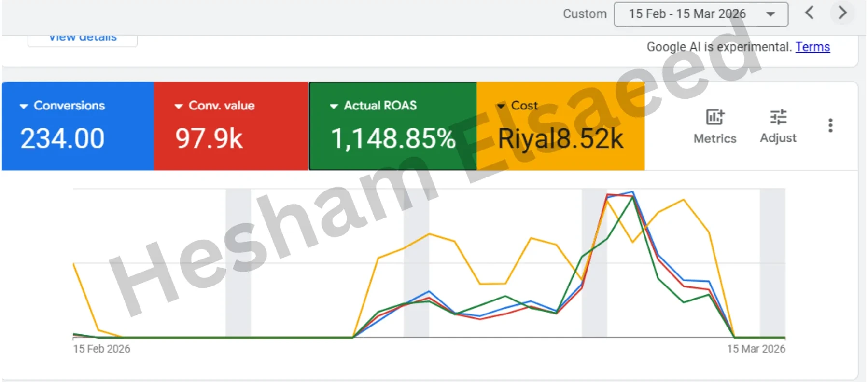Click the 15 Feb 2026 axis label
This screenshot has width=868, height=382.
click(x=101, y=349)
